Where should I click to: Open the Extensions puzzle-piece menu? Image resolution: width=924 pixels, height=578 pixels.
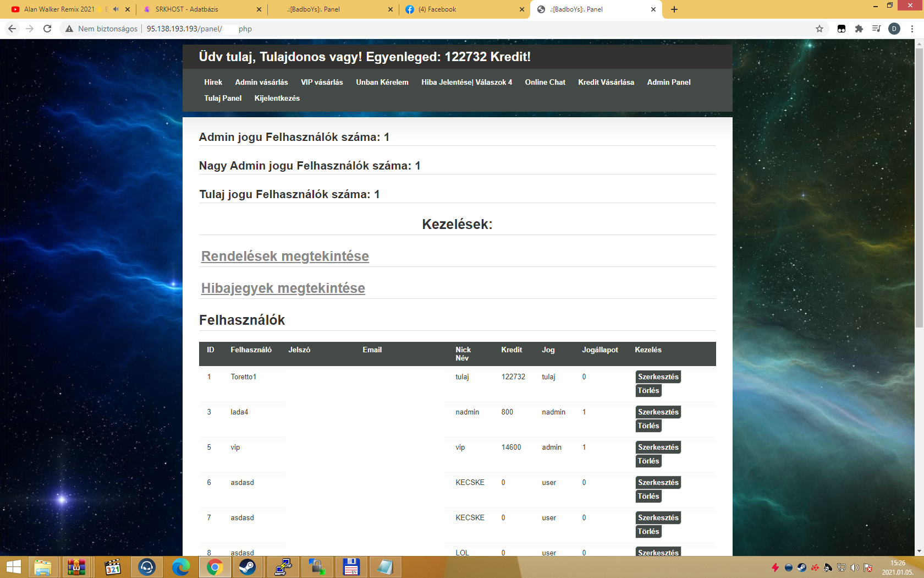[859, 29]
